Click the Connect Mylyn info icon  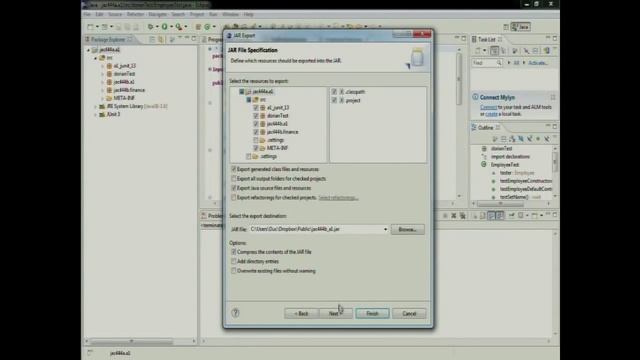pos(475,97)
